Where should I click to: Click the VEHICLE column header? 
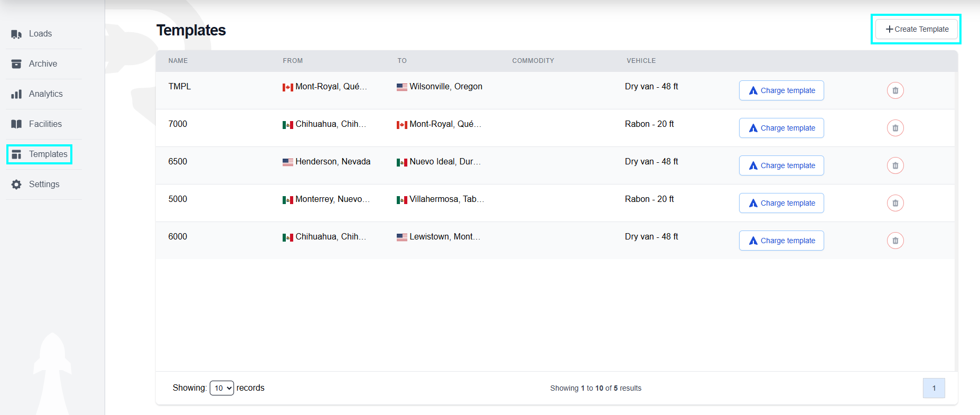tap(641, 61)
